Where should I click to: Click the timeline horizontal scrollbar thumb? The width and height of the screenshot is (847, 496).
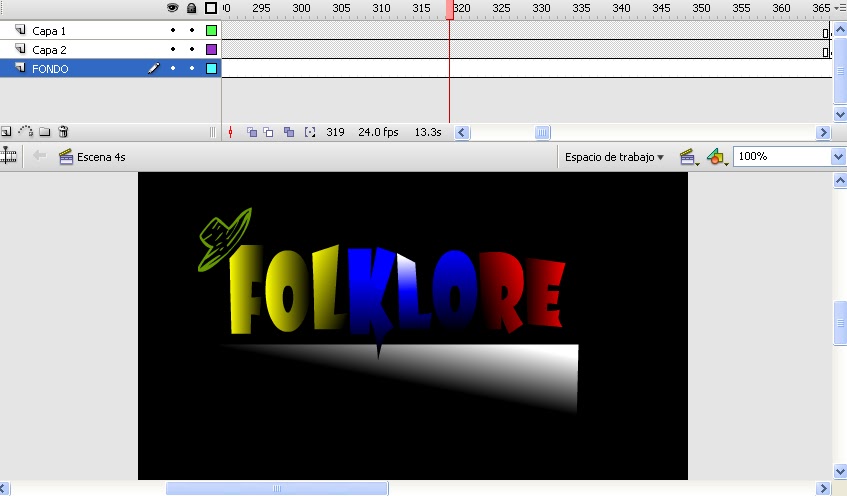pos(542,132)
